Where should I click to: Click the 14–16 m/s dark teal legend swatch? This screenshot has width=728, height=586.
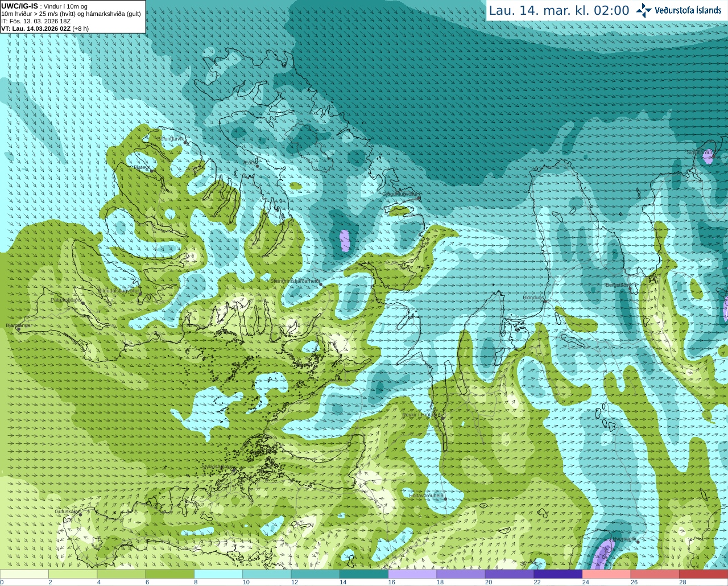(365, 574)
